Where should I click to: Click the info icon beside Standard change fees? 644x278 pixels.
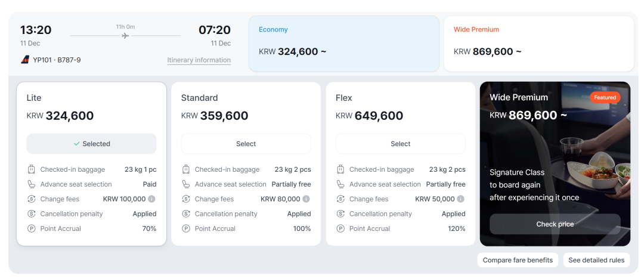(306, 199)
